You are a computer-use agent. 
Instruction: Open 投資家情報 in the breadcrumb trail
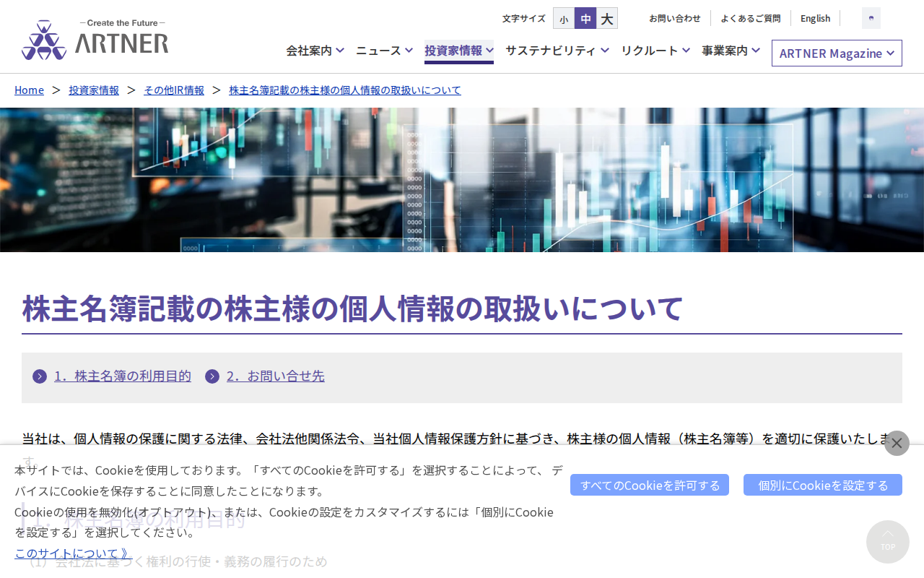pos(94,90)
